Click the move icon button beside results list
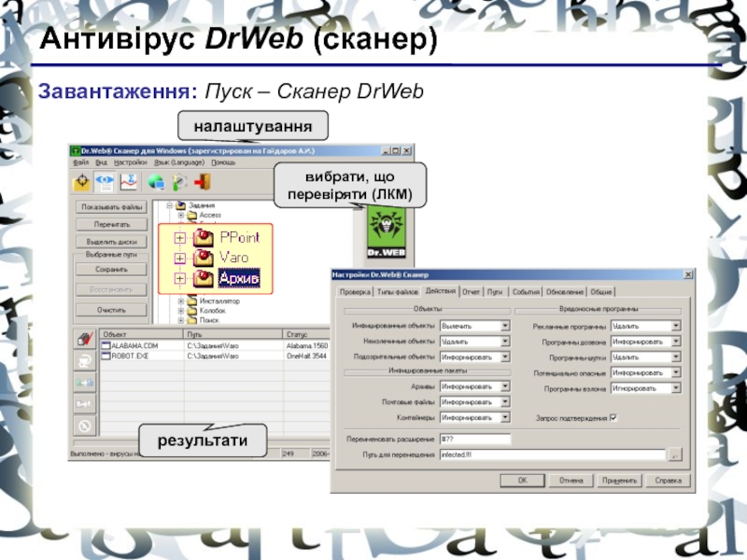The width and height of the screenshot is (747, 560). pos(85,404)
